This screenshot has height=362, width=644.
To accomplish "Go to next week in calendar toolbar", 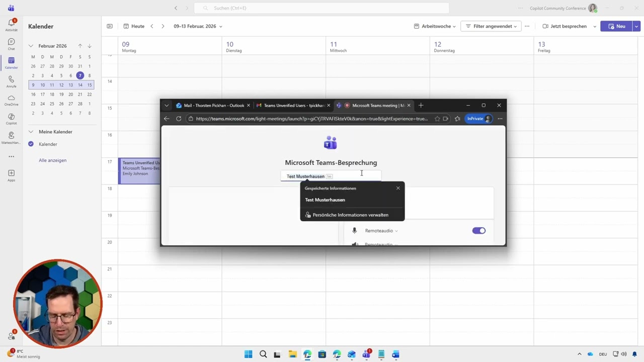I will click(x=163, y=26).
